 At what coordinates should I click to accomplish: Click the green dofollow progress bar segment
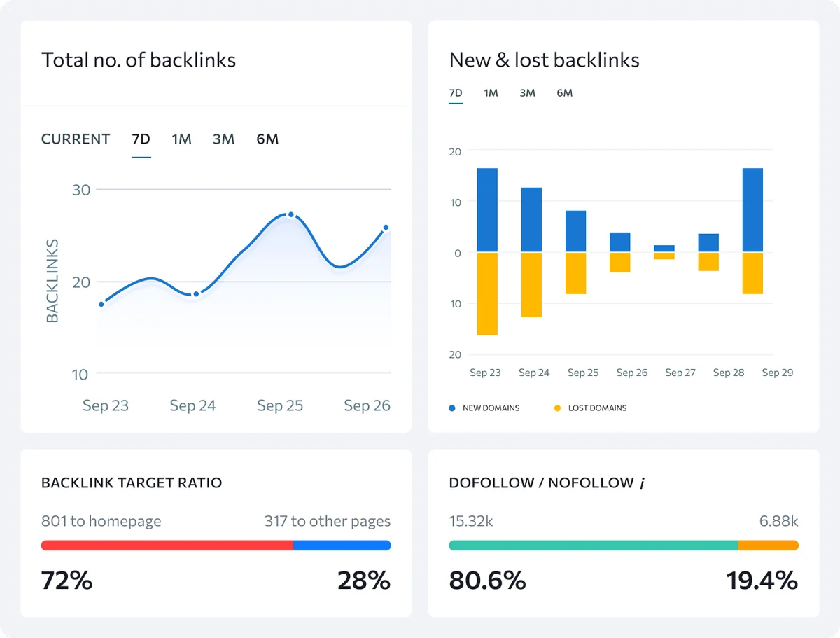tap(594, 545)
